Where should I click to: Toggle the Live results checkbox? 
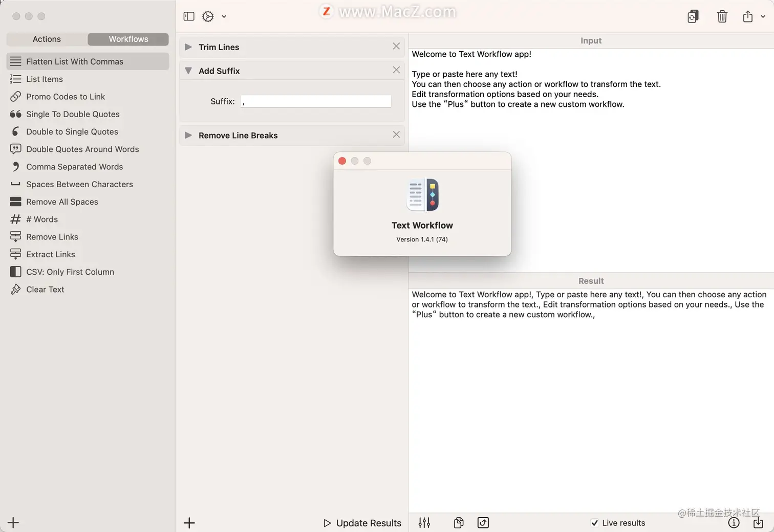click(x=594, y=523)
